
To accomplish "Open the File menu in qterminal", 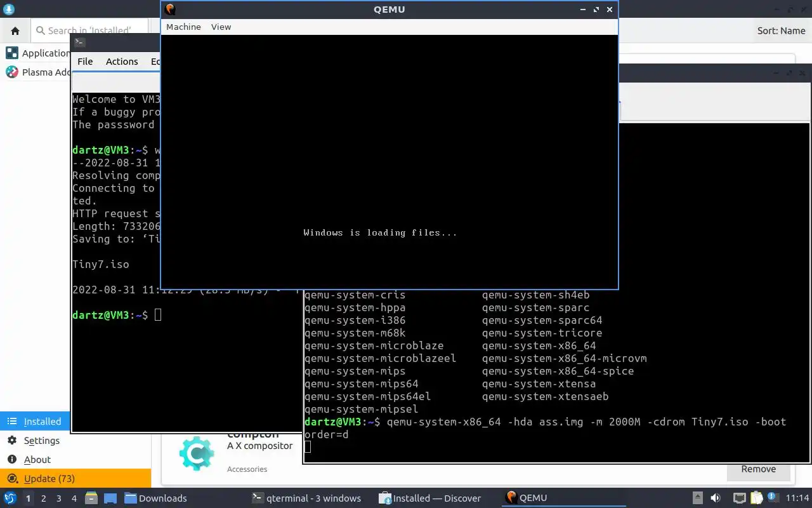I will pos(85,62).
